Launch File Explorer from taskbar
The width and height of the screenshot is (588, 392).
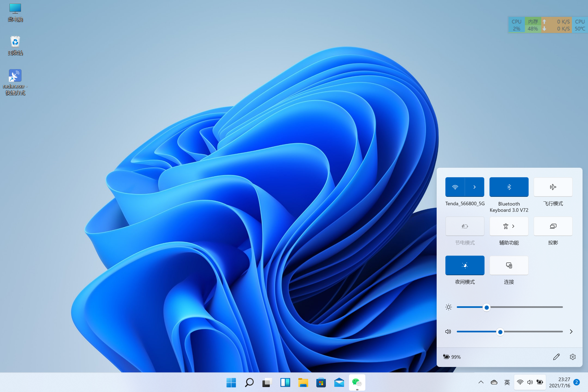(303, 382)
